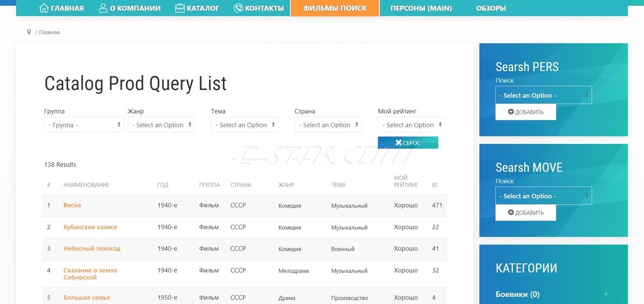Viewport: 644px width, 304px height.
Task: Open ПЕРСОНЫ (MAIN) menu item
Action: (x=421, y=8)
